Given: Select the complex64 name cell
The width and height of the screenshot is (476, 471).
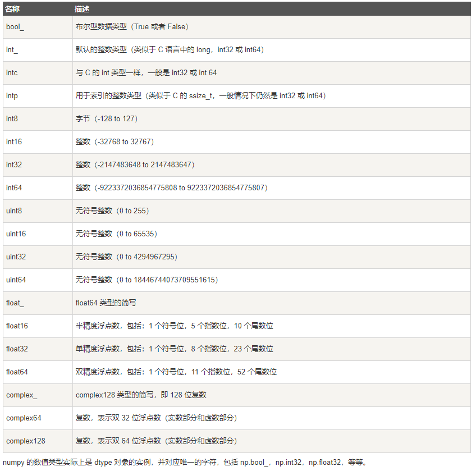Looking at the screenshot, I should 38,418.
